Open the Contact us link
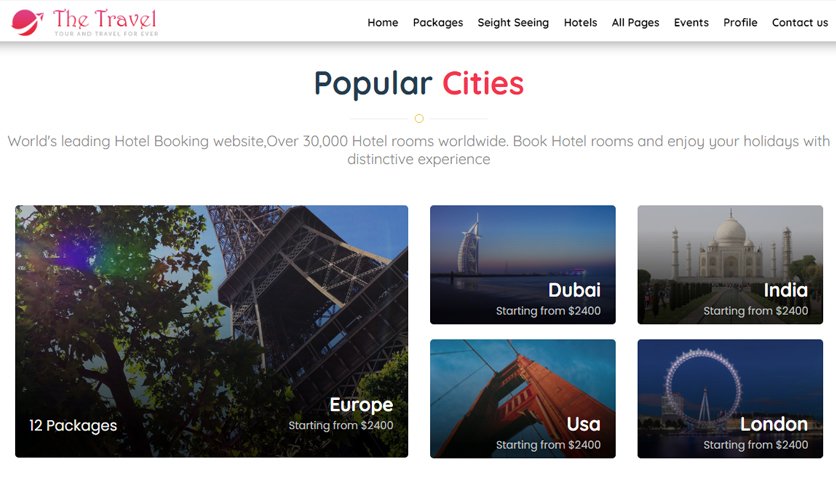 click(x=800, y=22)
